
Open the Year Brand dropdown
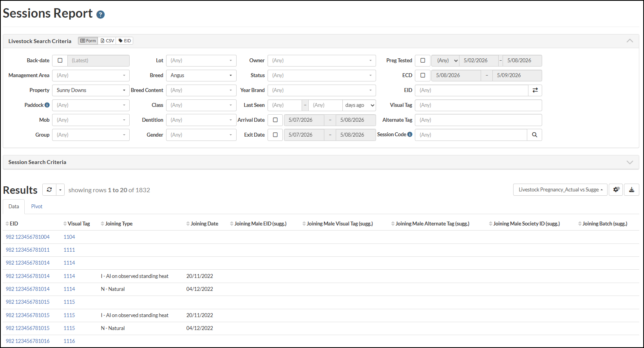(x=322, y=90)
